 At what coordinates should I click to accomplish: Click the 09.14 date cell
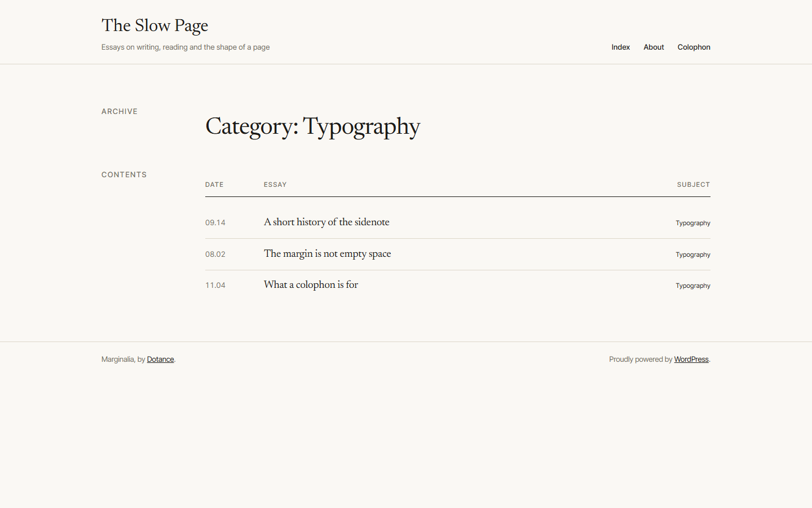pyautogui.click(x=215, y=223)
